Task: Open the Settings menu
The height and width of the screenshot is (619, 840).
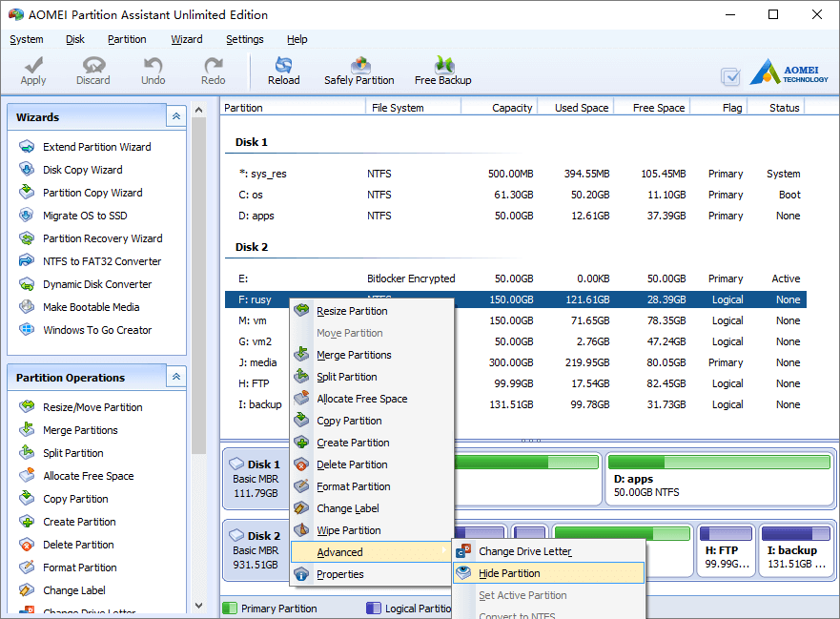Action: tap(245, 39)
